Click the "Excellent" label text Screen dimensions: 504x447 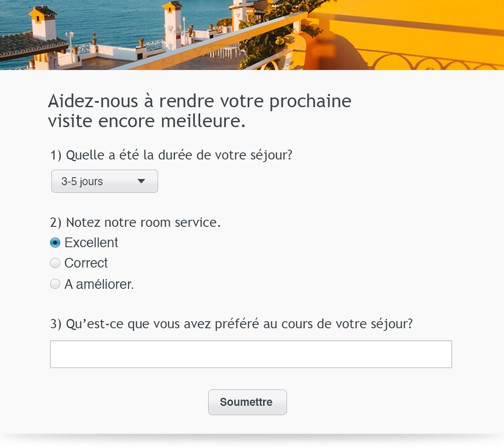91,242
